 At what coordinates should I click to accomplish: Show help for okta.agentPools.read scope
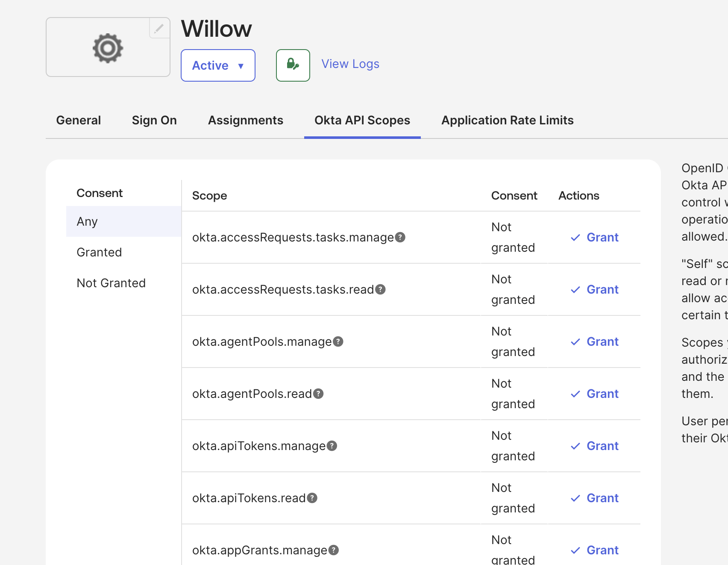318,394
